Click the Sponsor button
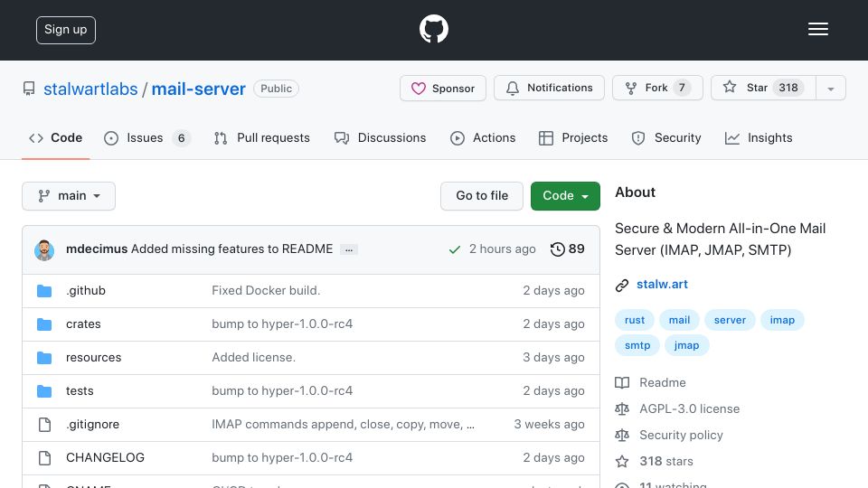This screenshot has width=868, height=488. [443, 88]
